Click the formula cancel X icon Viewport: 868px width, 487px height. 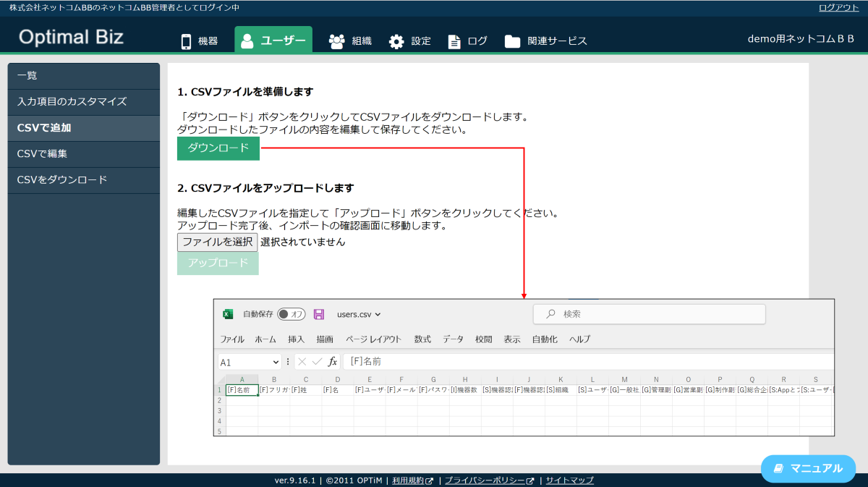coord(302,361)
